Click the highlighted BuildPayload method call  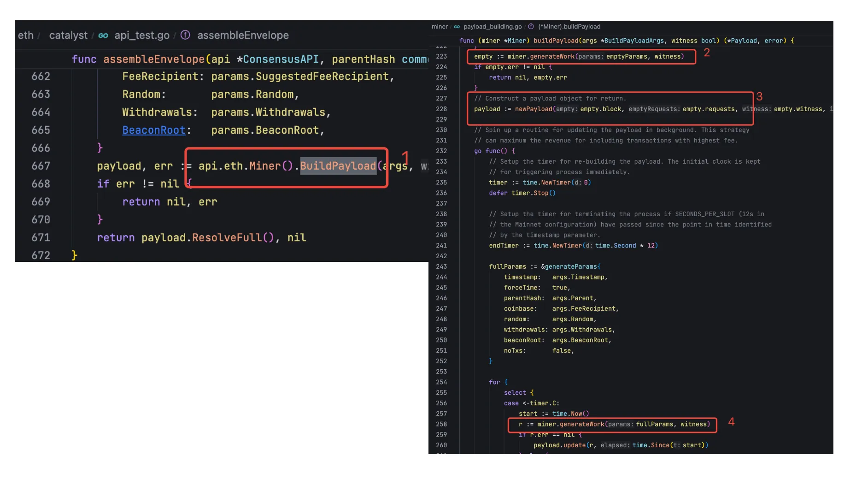[x=338, y=166]
